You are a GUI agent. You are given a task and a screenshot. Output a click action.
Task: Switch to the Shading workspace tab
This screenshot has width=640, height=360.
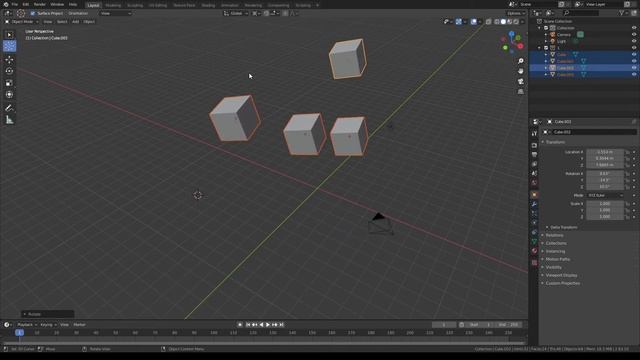(x=208, y=5)
